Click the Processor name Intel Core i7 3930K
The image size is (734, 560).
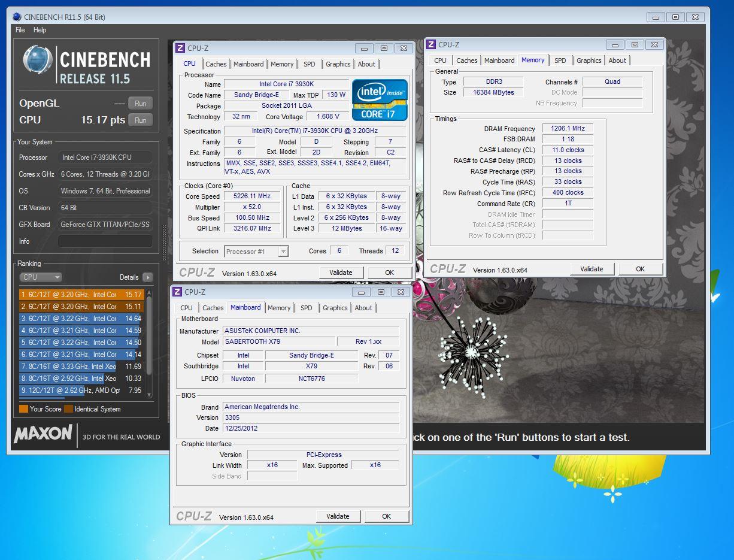(286, 84)
